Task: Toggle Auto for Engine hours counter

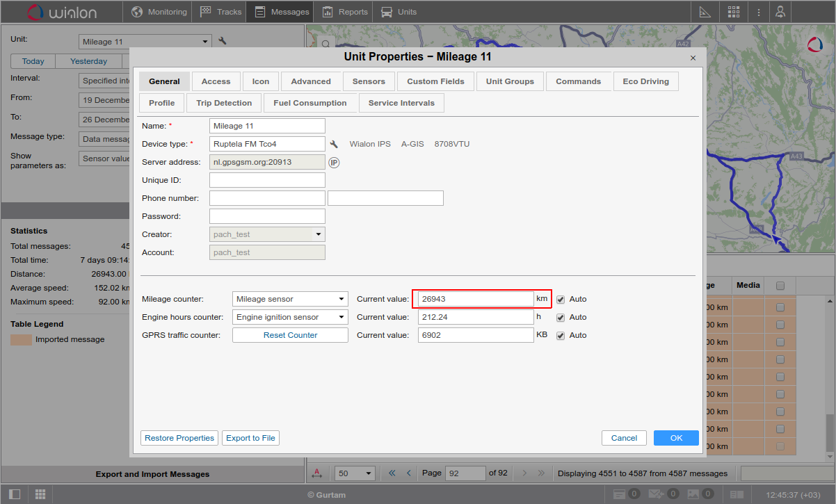Action: [561, 318]
